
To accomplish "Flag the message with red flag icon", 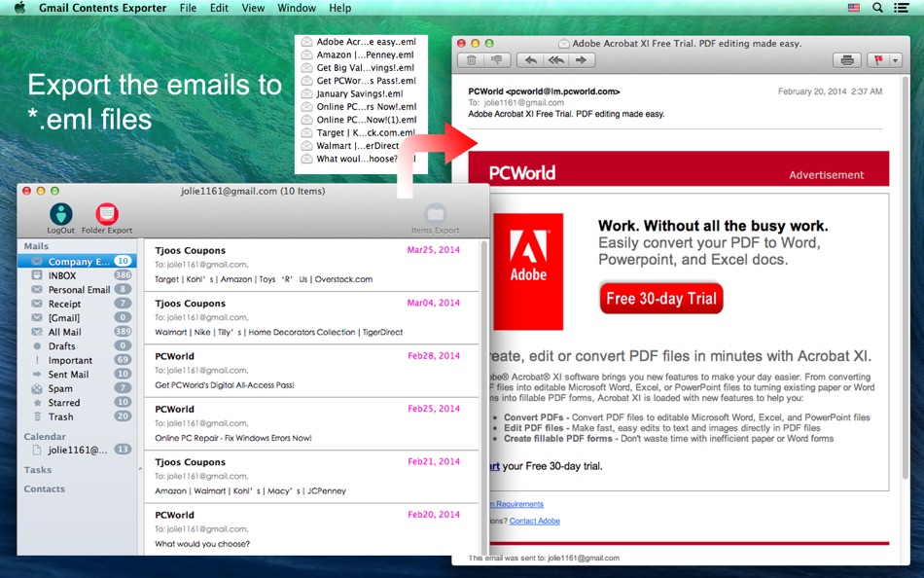I will (878, 60).
